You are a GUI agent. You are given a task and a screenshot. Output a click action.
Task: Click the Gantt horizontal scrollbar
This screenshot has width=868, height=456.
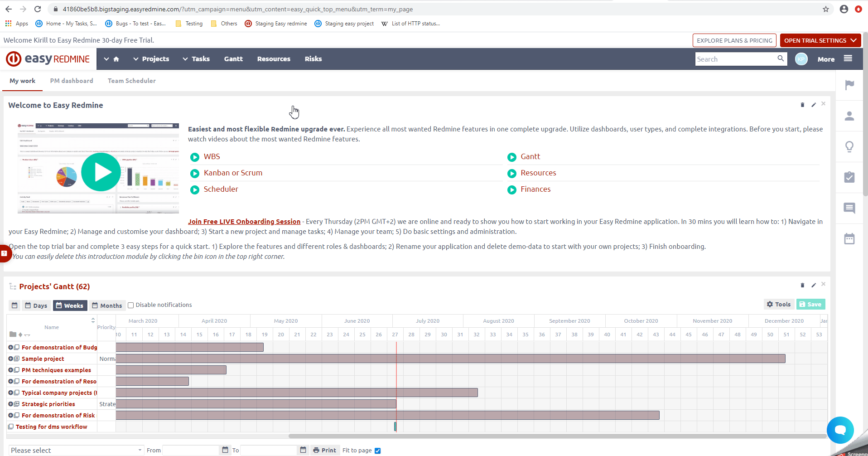point(557,436)
